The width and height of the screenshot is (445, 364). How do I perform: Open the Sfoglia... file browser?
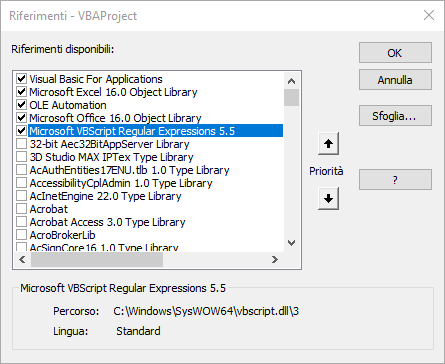click(x=395, y=116)
